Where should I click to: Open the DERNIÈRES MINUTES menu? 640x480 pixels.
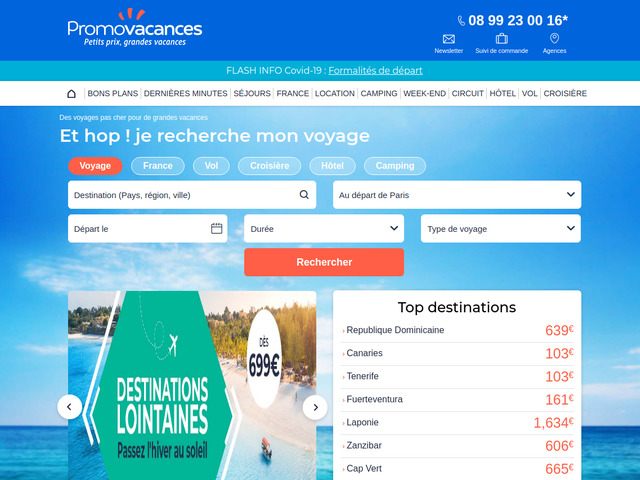pyautogui.click(x=185, y=93)
